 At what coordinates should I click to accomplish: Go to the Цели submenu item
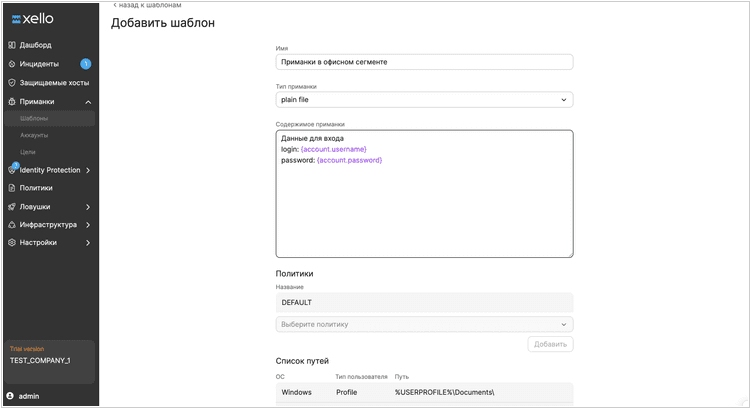click(28, 152)
